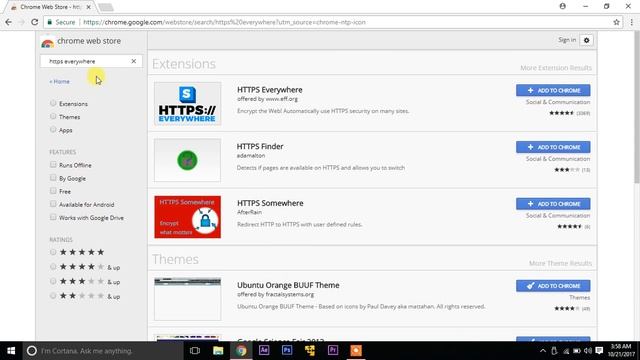Click the battery tray icon
Viewport: 640px width, 360px height.
tap(576, 351)
